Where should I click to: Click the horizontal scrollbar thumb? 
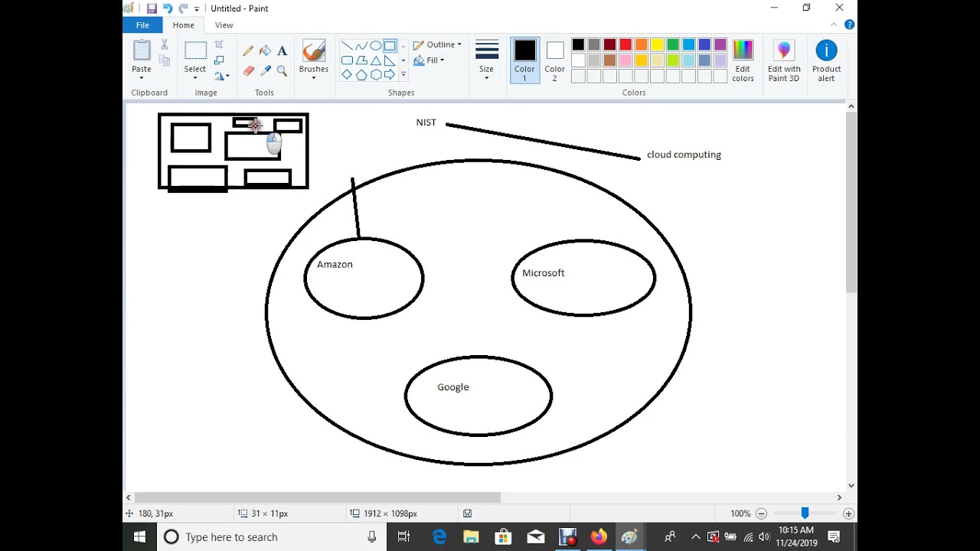click(318, 497)
